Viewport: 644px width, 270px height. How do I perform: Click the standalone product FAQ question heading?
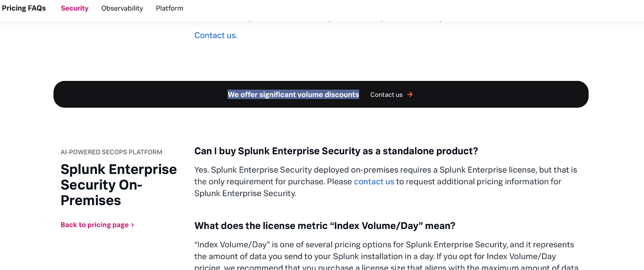pyautogui.click(x=336, y=151)
